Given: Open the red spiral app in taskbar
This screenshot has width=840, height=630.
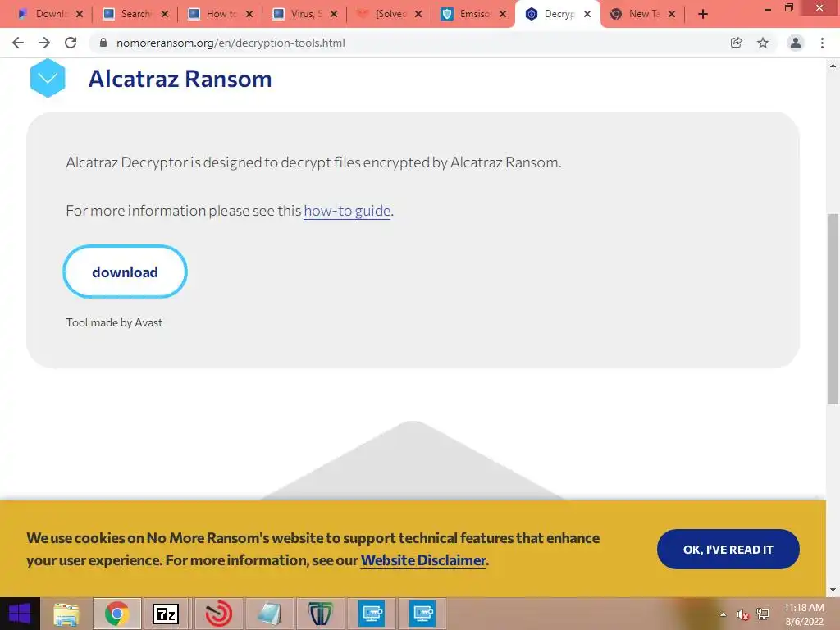Looking at the screenshot, I should coord(218,614).
